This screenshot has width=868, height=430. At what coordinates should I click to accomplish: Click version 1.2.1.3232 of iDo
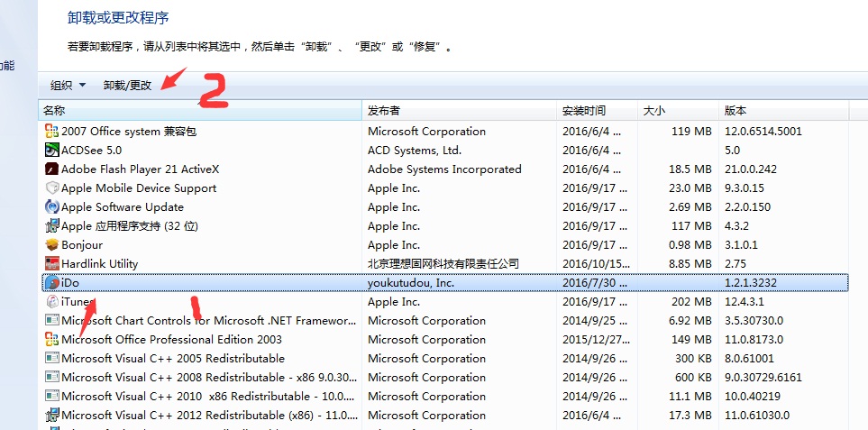[751, 283]
